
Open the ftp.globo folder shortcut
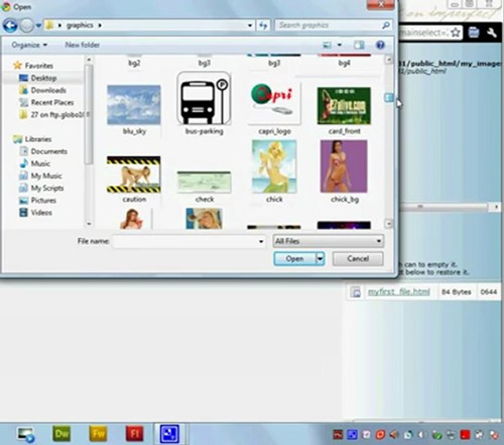(53, 115)
